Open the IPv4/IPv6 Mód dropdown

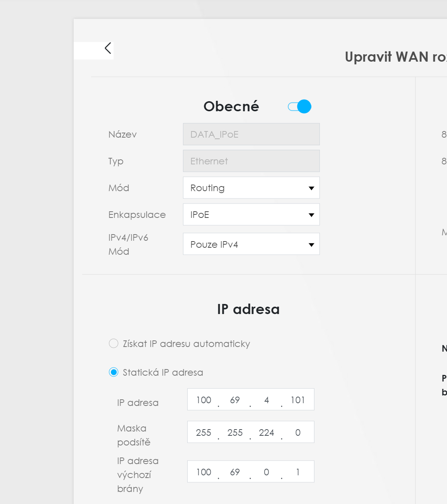click(x=251, y=244)
